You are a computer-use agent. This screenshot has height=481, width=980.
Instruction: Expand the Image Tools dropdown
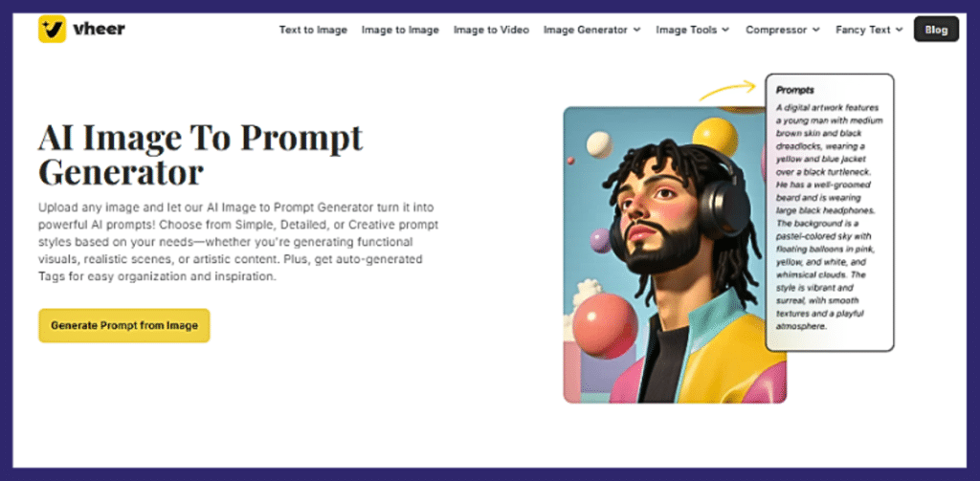[x=693, y=30]
